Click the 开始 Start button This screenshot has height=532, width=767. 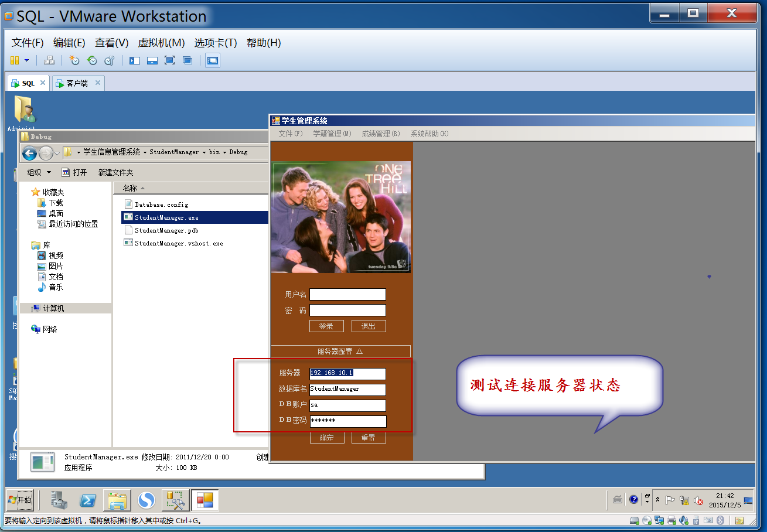pos(20,500)
